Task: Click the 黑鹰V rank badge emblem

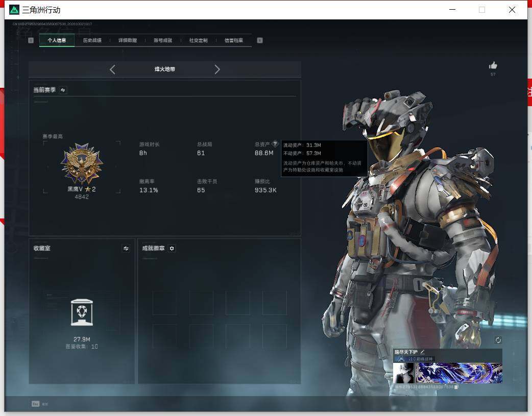Action: click(x=82, y=163)
